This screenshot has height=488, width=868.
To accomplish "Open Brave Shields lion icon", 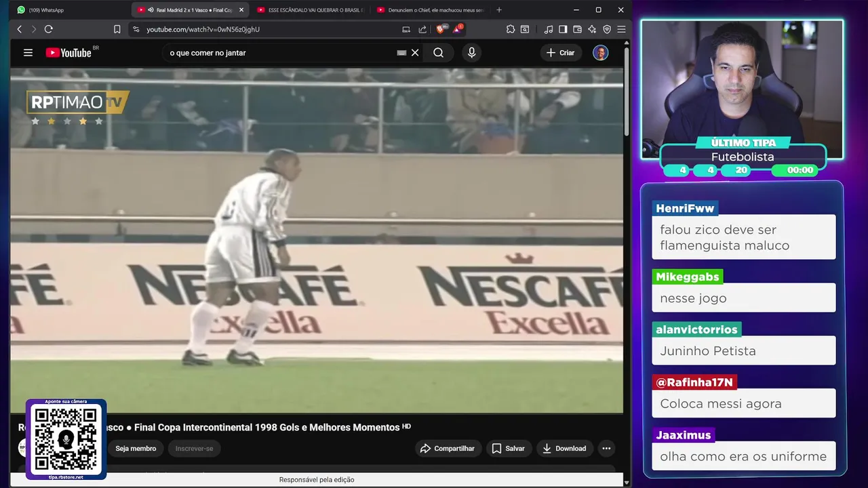I will pos(441,29).
